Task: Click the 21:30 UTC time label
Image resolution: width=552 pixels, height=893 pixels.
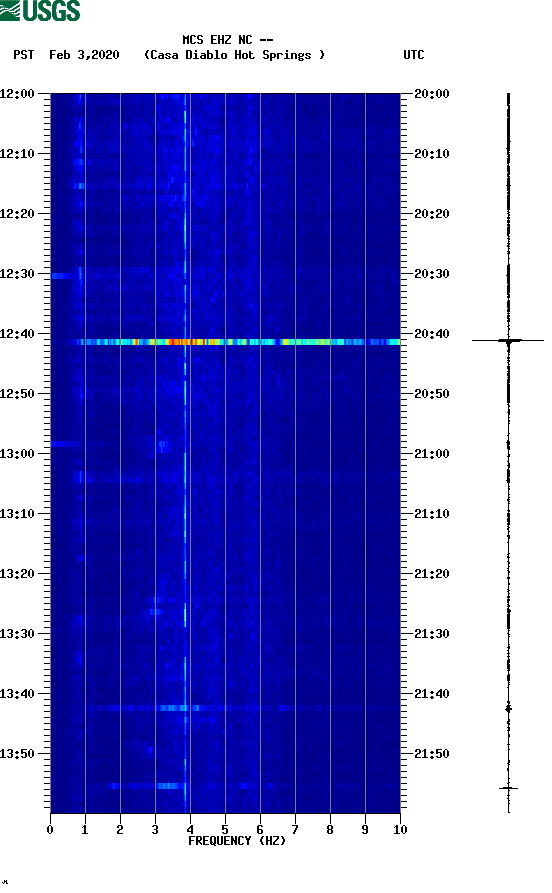Action: pos(431,634)
